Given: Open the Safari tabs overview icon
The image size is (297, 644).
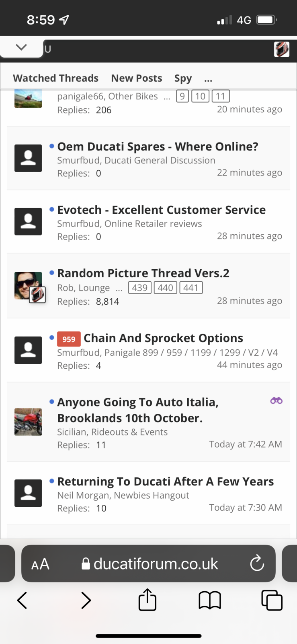Looking at the screenshot, I should coord(272,600).
